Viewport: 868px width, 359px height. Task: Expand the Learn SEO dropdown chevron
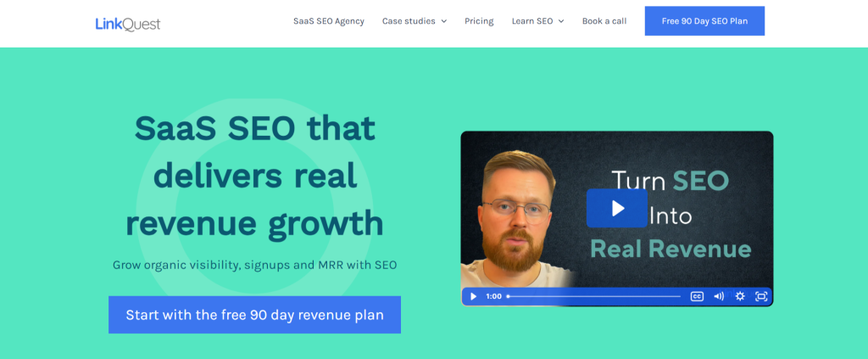click(561, 21)
